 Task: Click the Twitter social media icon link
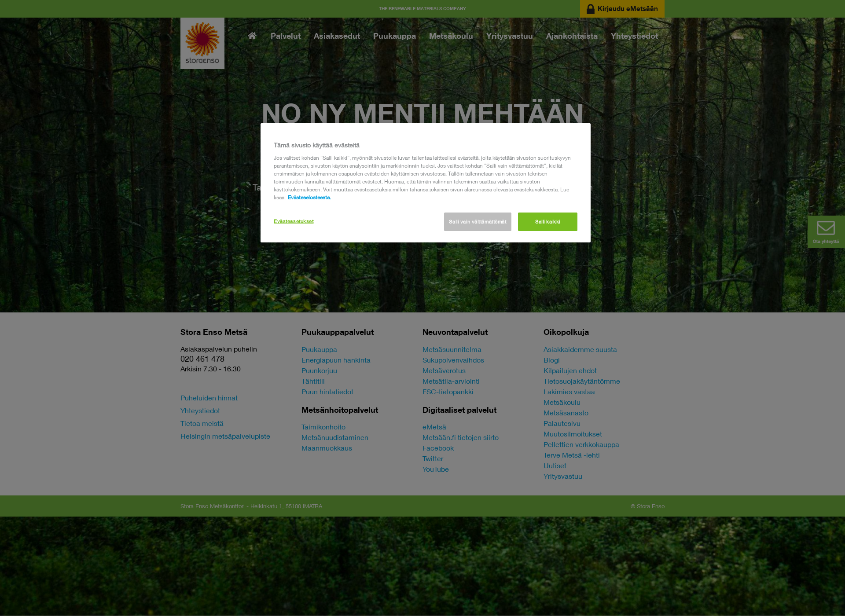click(x=432, y=458)
